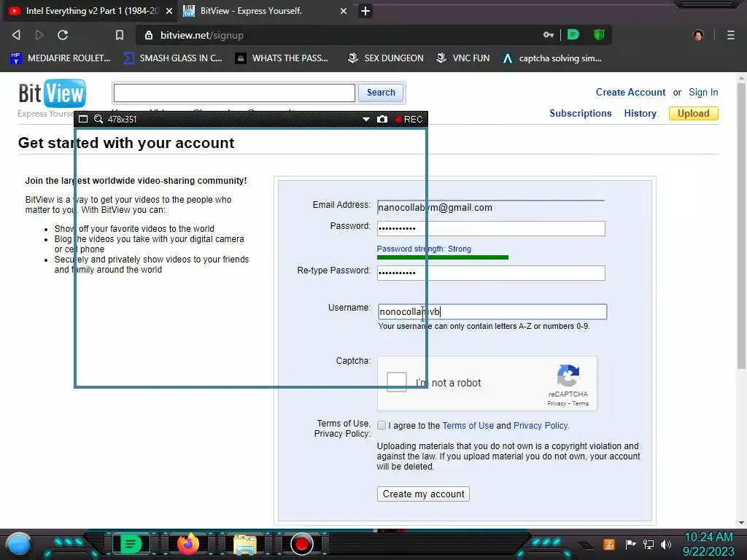Click the recorder fullscreen region icon
747x560 pixels.
(x=83, y=119)
